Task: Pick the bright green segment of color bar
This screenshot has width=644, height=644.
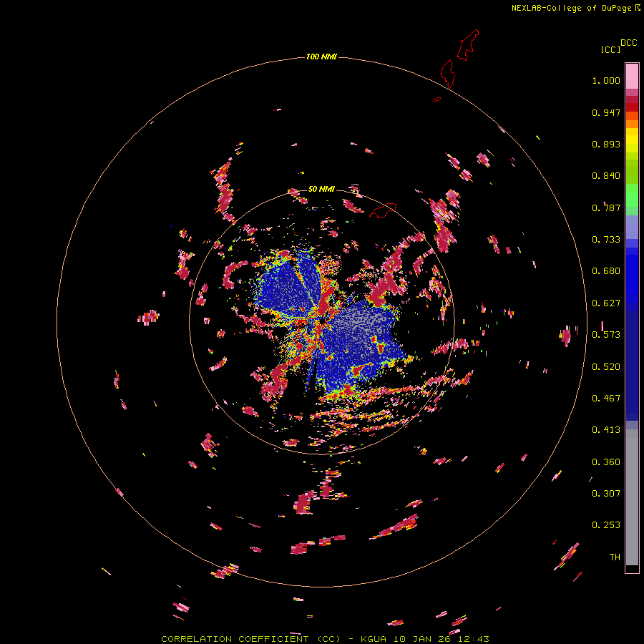Action: pos(632,195)
